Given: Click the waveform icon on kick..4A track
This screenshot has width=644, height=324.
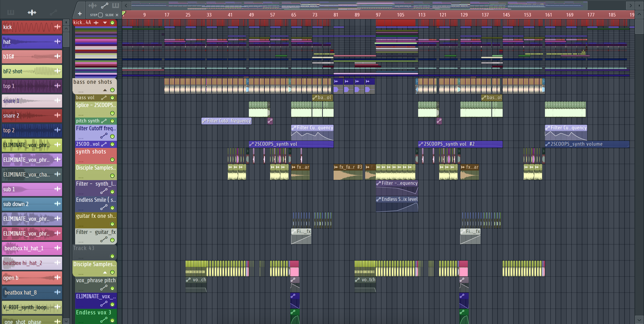Looking at the screenshot, I should [x=96, y=23].
